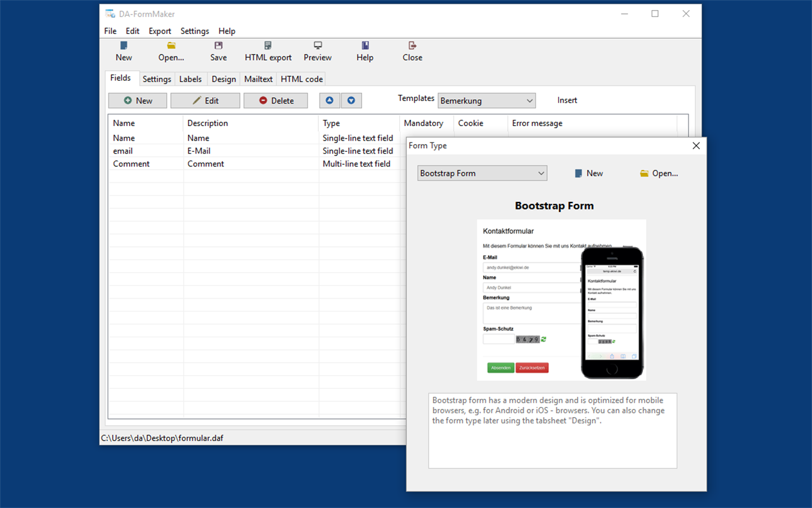Open a file via the Open... toolbar icon
The height and width of the screenshot is (508, 812).
171,51
